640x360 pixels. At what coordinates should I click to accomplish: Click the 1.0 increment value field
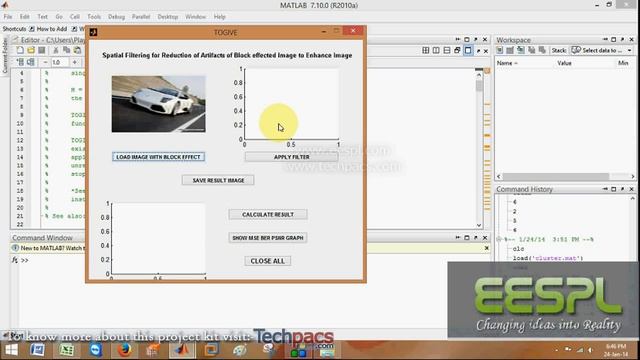(x=60, y=62)
